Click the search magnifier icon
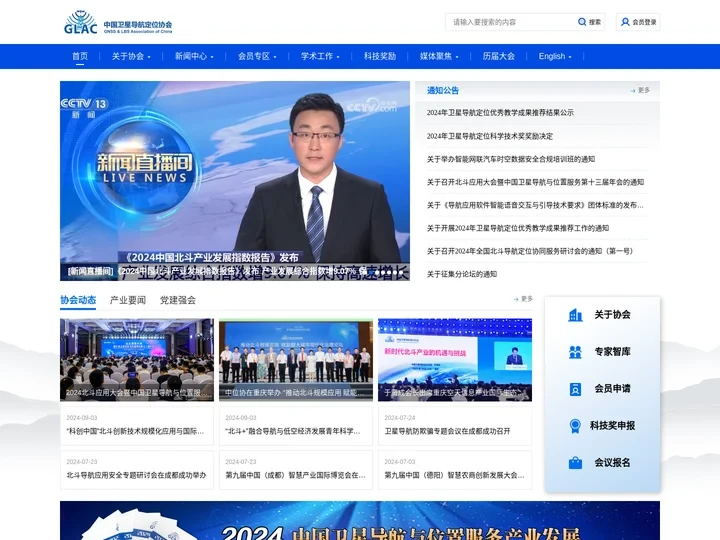This screenshot has width=720, height=540. coord(582,22)
